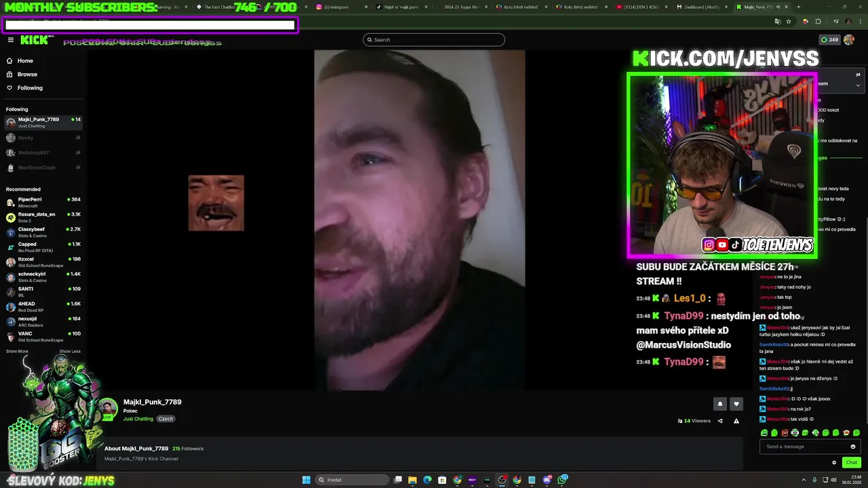
Task: Click the Czech language tag
Action: click(166, 419)
